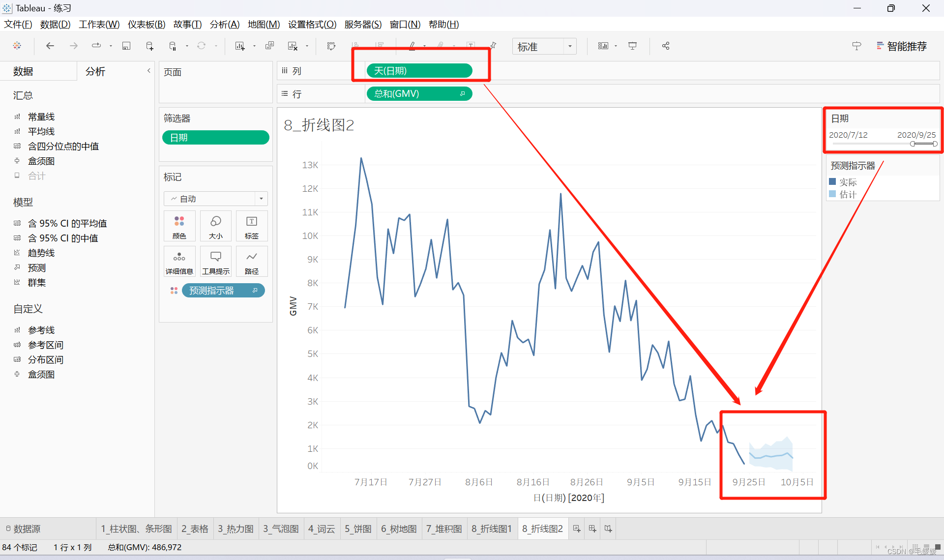Screen dimensions: 944x560
Task: Open the 分析(A) menu
Action: [x=225, y=24]
